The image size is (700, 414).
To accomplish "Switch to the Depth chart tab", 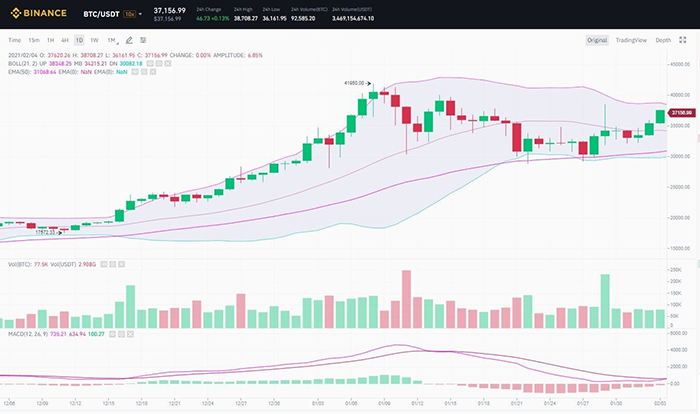I will [663, 40].
